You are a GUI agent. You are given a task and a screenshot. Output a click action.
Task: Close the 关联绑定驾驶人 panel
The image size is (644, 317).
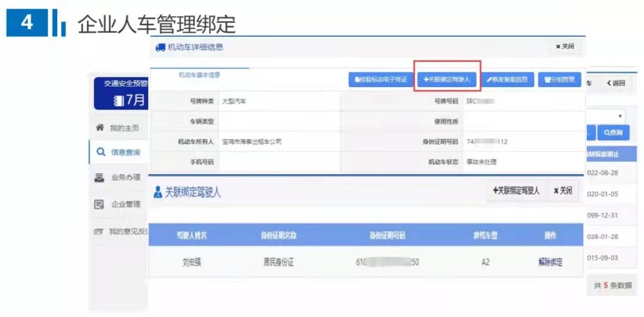(563, 191)
